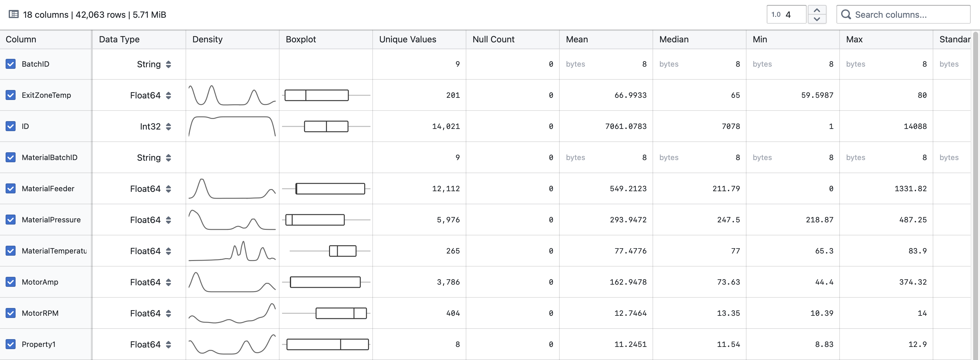Toggle sort arrows on ExitZoneTemp's Float64 type
The image size is (980, 360).
[x=168, y=95]
